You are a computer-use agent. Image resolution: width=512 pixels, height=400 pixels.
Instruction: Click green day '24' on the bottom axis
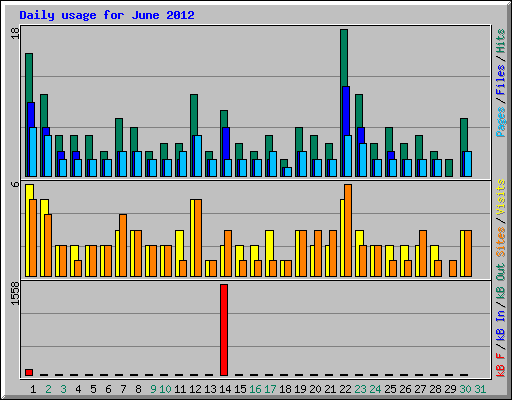pyautogui.click(x=375, y=389)
